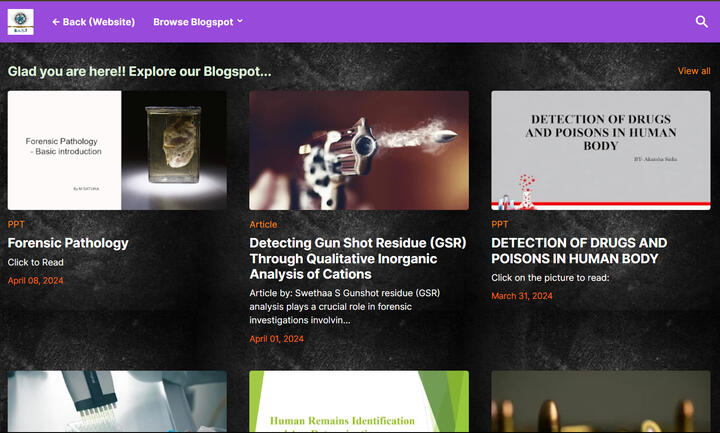Screen dimensions: 720x433
Task: Open Detection of Drugs and Poisons thumbnail
Action: (x=600, y=150)
